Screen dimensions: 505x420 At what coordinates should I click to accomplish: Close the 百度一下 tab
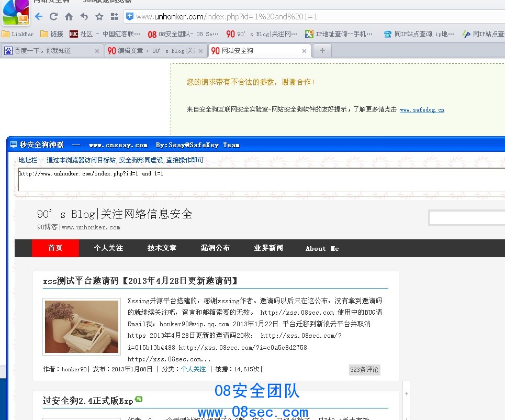pos(97,51)
